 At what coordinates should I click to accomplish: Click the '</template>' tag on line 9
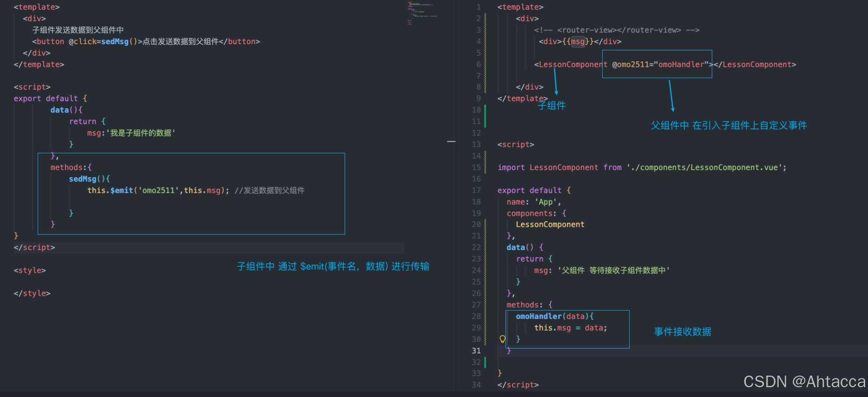point(523,99)
